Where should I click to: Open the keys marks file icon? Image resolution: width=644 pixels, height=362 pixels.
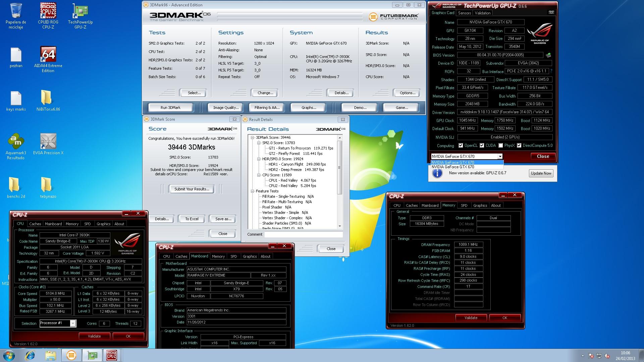point(16,101)
